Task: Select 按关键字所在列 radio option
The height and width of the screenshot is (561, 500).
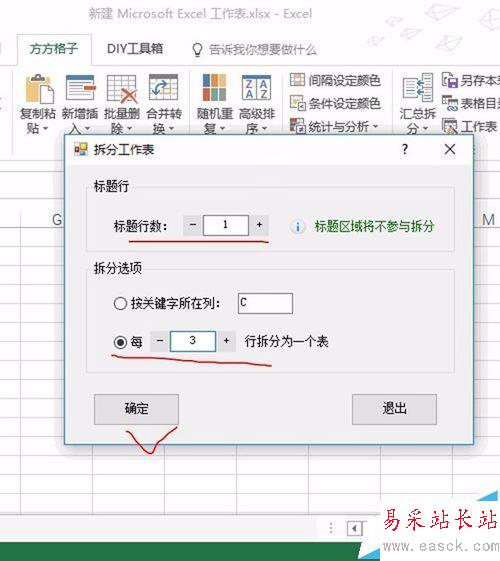Action: (120, 304)
